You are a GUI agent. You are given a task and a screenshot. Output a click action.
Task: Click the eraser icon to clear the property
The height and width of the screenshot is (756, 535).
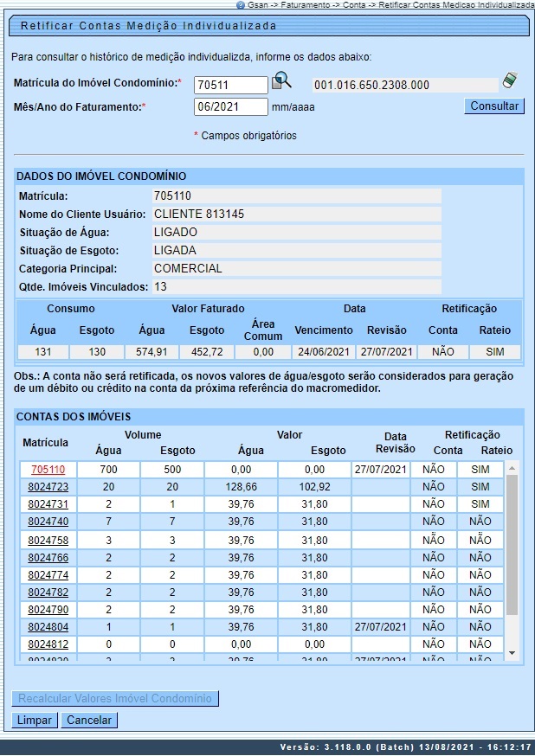point(511,81)
